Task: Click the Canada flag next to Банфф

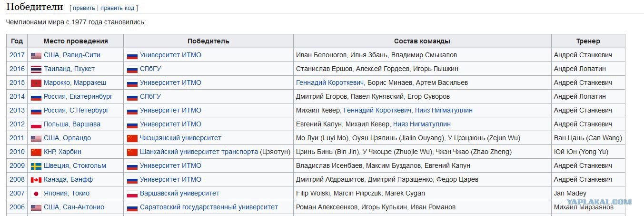Action: tap(36, 180)
